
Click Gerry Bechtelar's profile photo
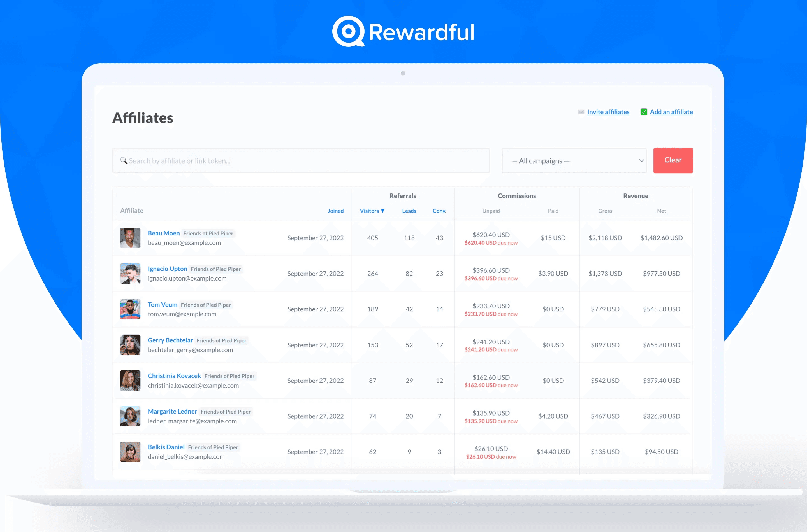point(130,345)
